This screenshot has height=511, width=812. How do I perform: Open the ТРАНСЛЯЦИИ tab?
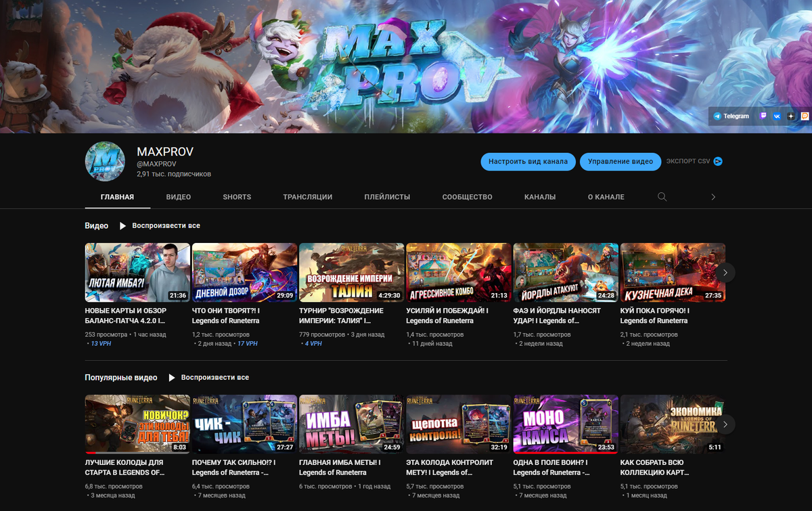(x=308, y=197)
